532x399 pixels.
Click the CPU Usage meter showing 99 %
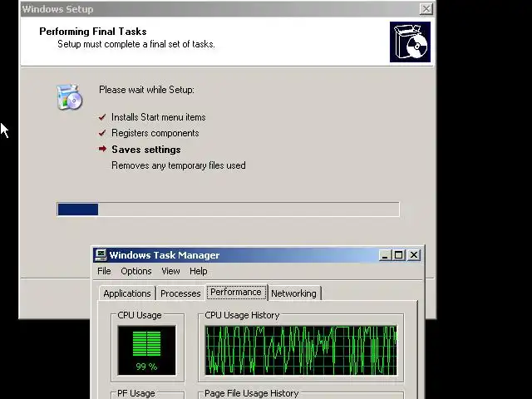click(146, 350)
